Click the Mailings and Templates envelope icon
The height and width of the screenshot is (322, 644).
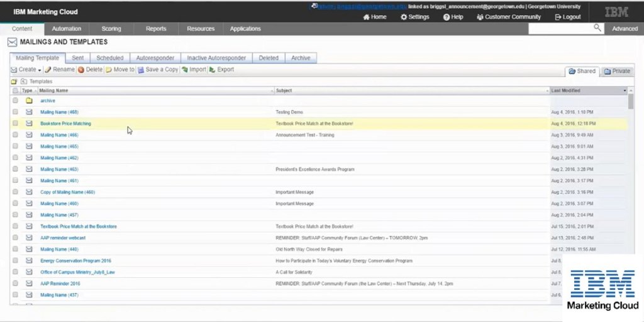[13, 42]
